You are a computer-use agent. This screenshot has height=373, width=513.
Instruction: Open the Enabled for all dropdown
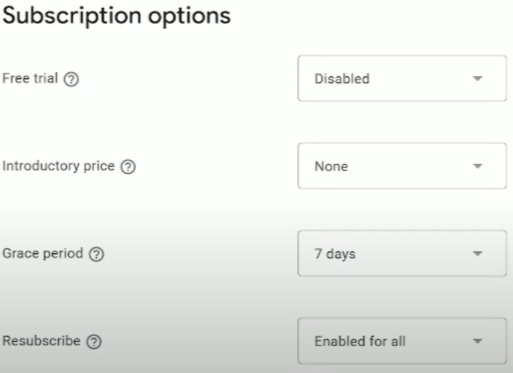tap(402, 341)
